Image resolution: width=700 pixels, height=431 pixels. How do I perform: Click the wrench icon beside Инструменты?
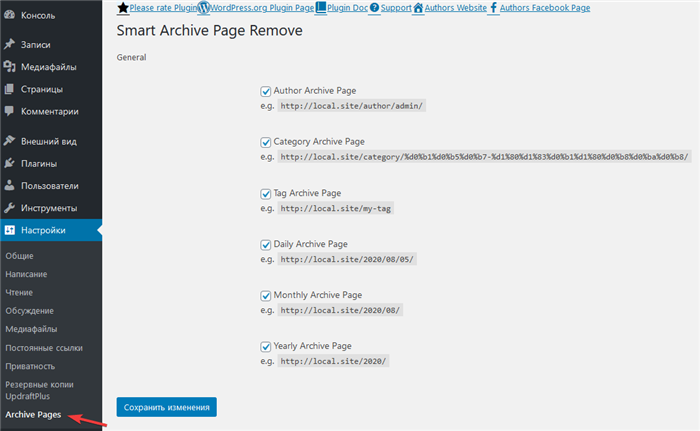click(x=9, y=208)
